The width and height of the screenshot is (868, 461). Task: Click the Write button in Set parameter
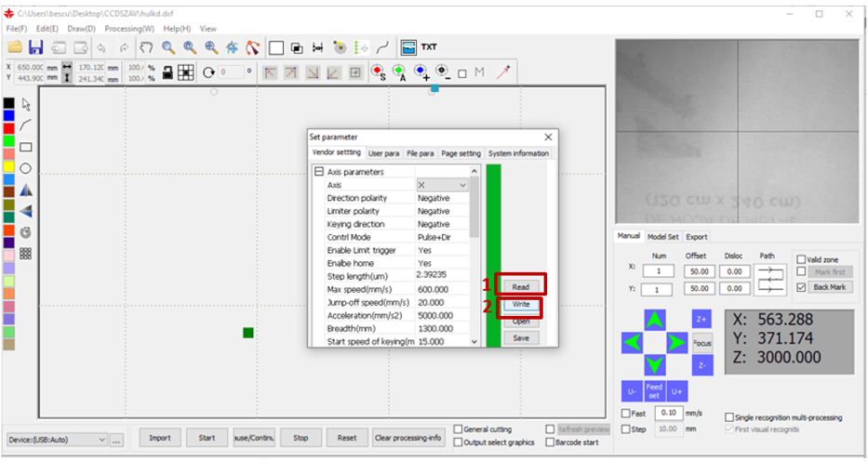[521, 305]
